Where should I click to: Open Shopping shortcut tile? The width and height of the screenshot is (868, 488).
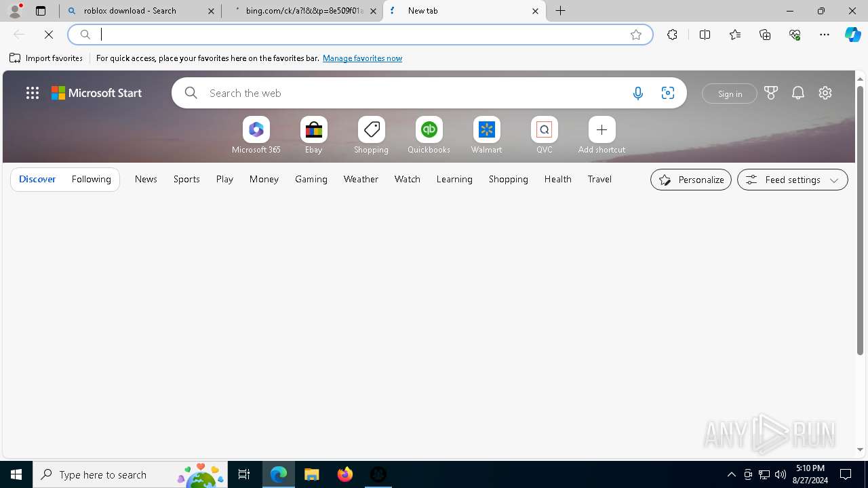(372, 136)
